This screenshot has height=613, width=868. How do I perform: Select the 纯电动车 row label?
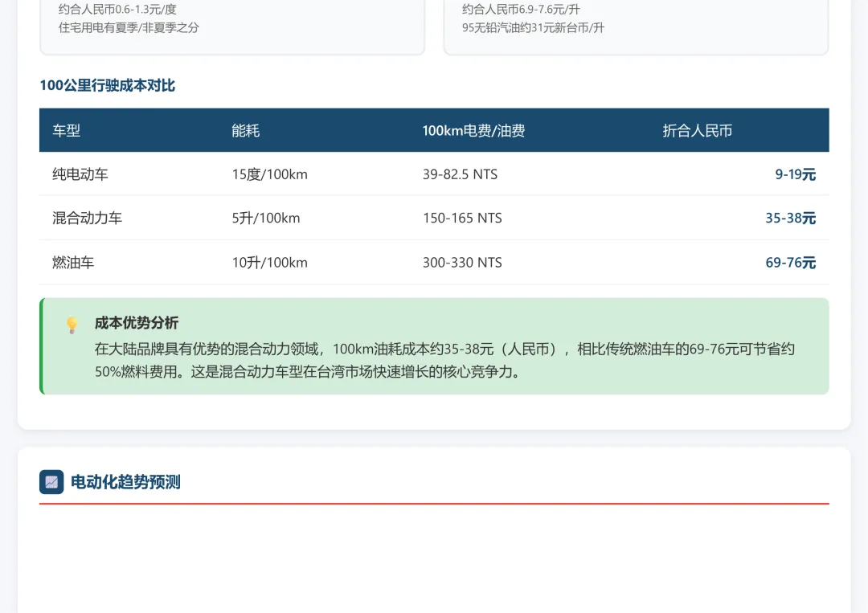pos(80,174)
